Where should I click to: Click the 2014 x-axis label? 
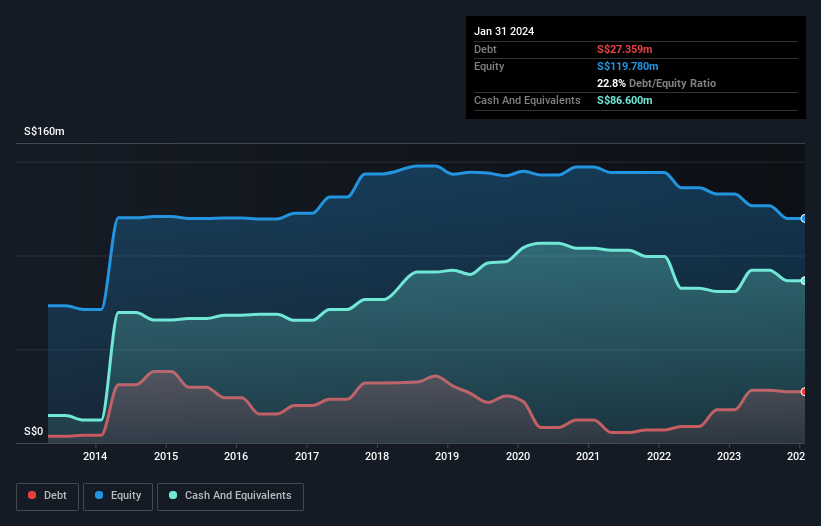95,456
